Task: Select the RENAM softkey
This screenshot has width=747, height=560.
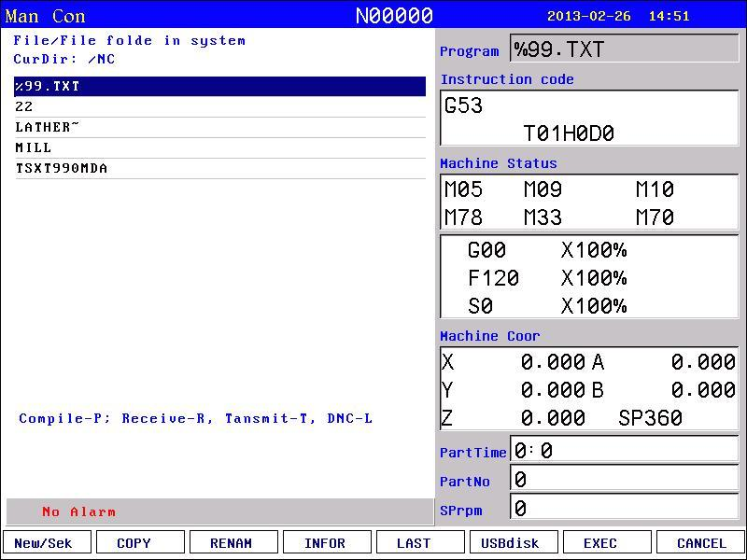Action: point(233,543)
